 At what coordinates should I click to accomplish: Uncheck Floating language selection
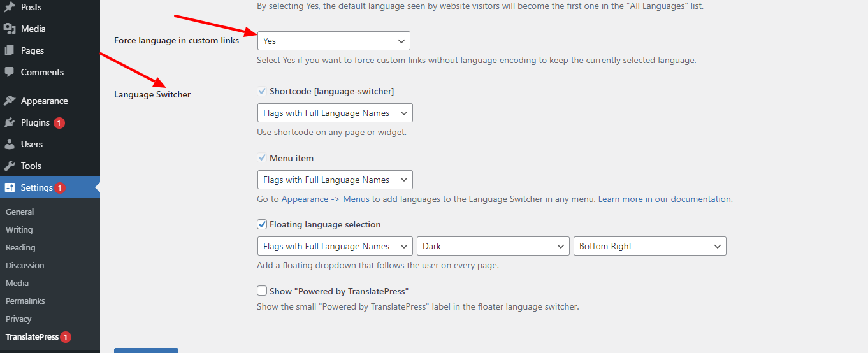[x=262, y=224]
